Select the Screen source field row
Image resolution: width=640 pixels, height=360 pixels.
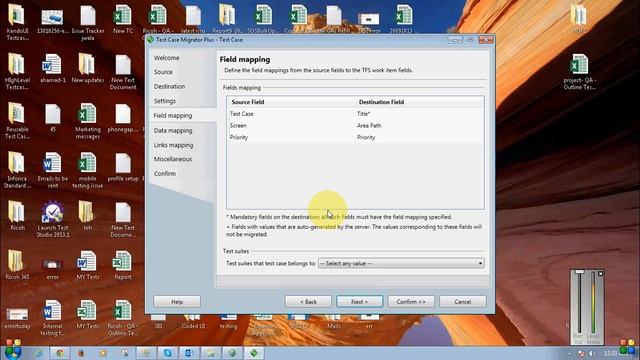[355, 126]
